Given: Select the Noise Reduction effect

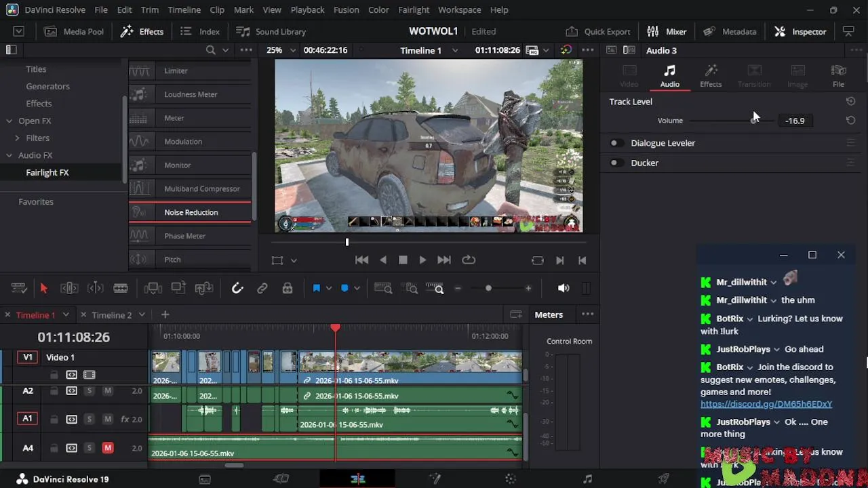Looking at the screenshot, I should click(190, 212).
